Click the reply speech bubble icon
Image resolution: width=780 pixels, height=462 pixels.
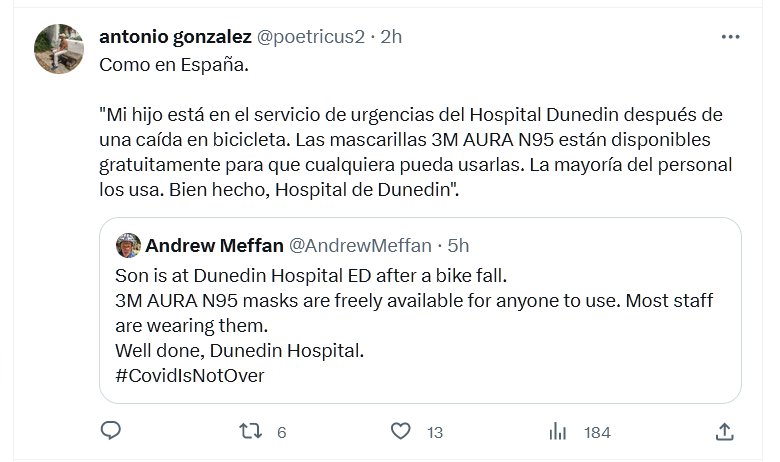click(x=111, y=431)
